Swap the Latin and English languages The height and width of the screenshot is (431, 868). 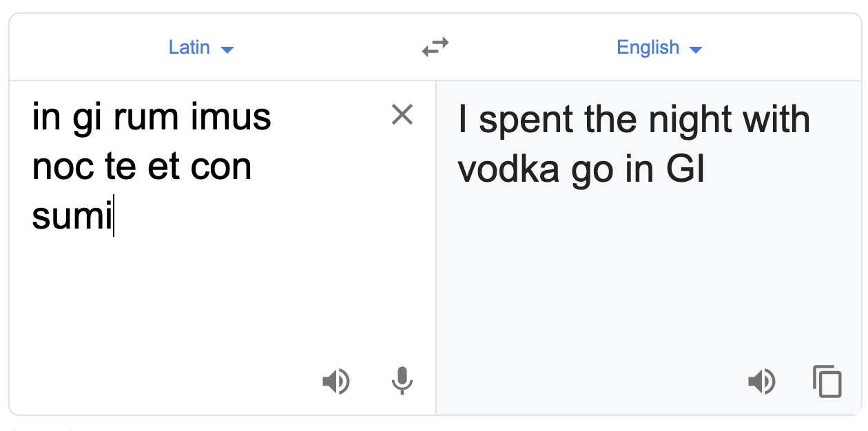point(435,48)
